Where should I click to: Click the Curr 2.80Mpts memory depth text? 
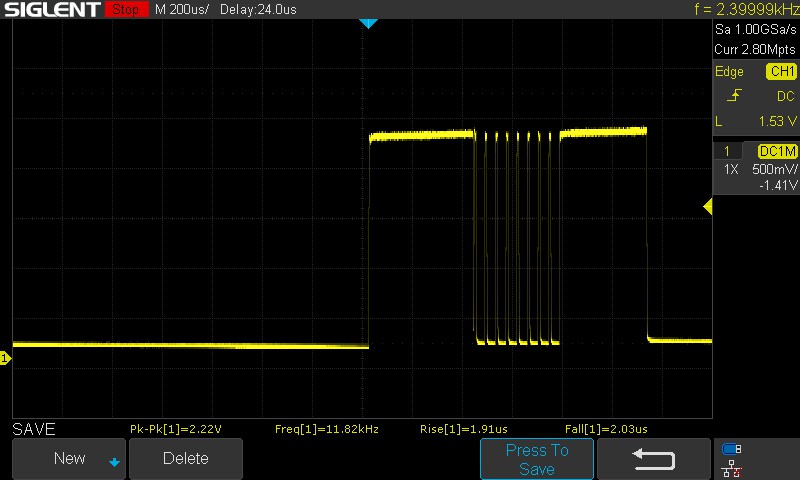tap(755, 49)
